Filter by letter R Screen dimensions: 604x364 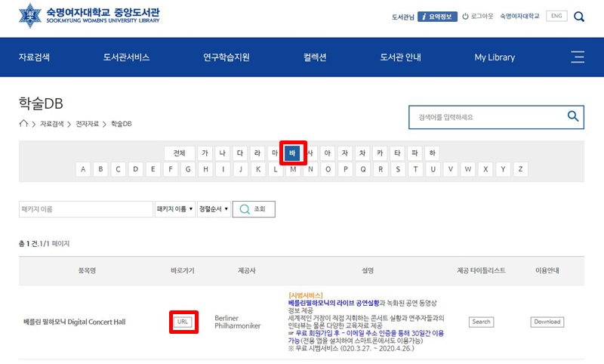[381, 169]
